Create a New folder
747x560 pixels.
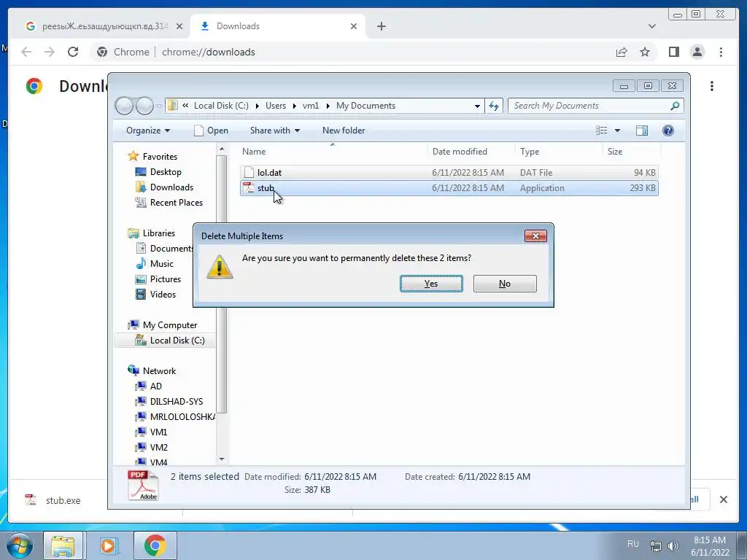tap(344, 131)
